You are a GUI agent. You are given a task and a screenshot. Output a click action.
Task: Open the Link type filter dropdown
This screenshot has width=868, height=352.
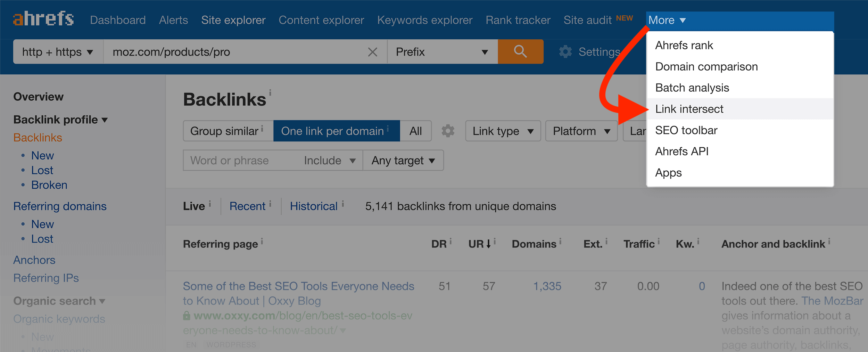click(503, 131)
